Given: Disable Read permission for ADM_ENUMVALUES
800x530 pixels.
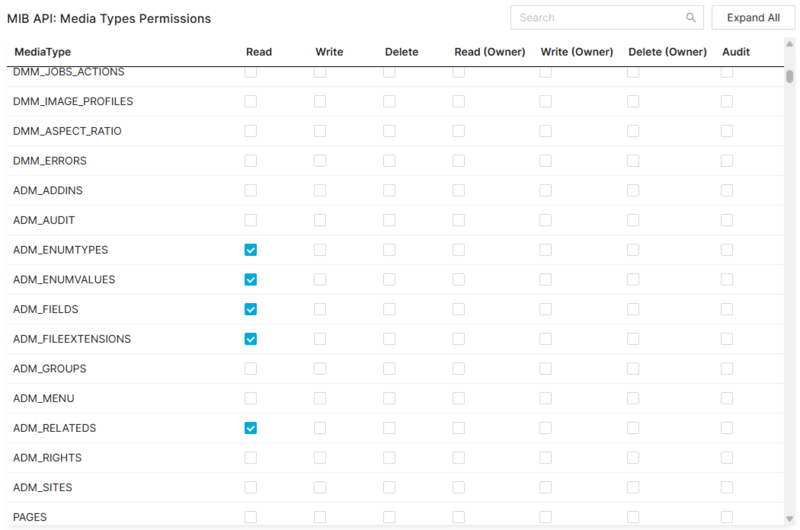Looking at the screenshot, I should click(x=251, y=280).
